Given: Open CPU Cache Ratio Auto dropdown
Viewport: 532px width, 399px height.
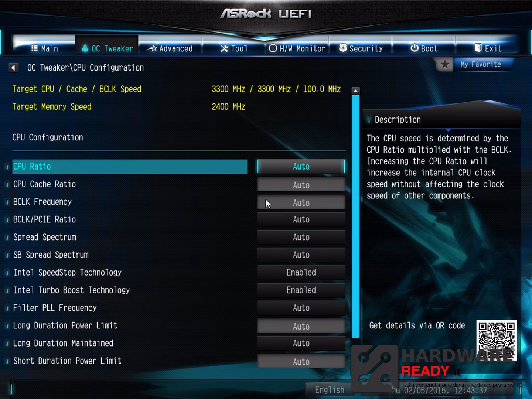Looking at the screenshot, I should pos(301,185).
